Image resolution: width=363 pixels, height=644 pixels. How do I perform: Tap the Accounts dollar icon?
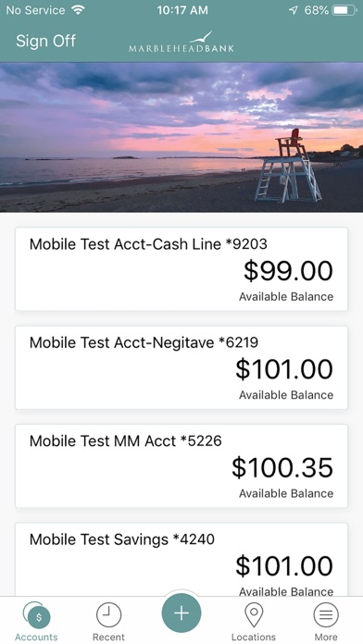click(38, 616)
